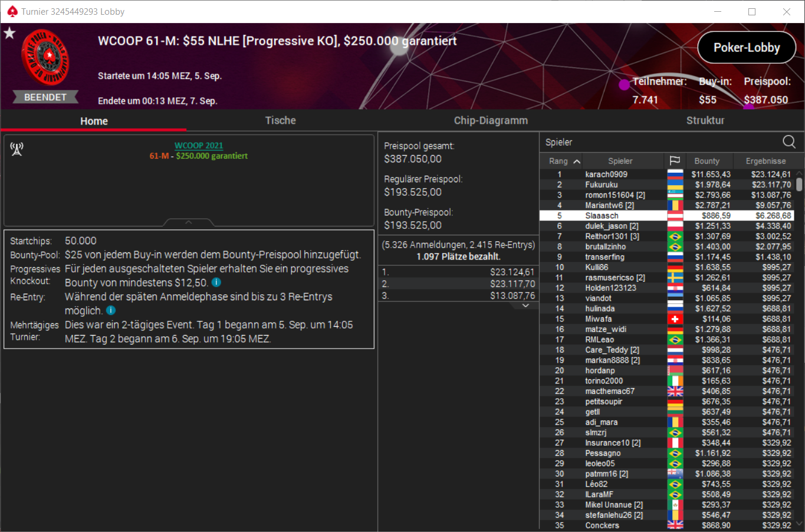Click the broadcast antenna icon
Image resolution: width=805 pixels, height=532 pixels.
tap(17, 149)
